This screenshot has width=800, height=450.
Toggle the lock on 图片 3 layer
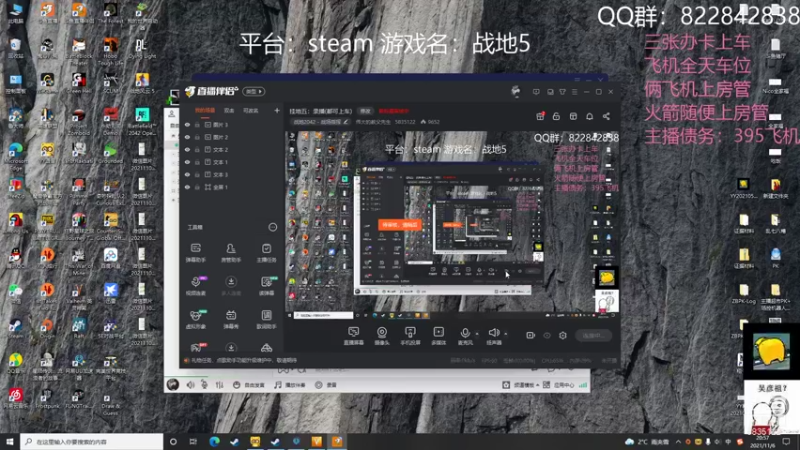pos(197,124)
